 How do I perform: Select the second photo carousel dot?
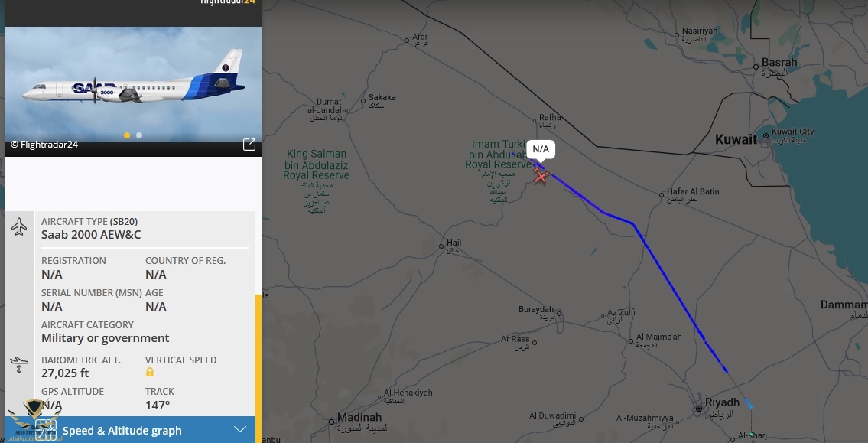(x=139, y=135)
